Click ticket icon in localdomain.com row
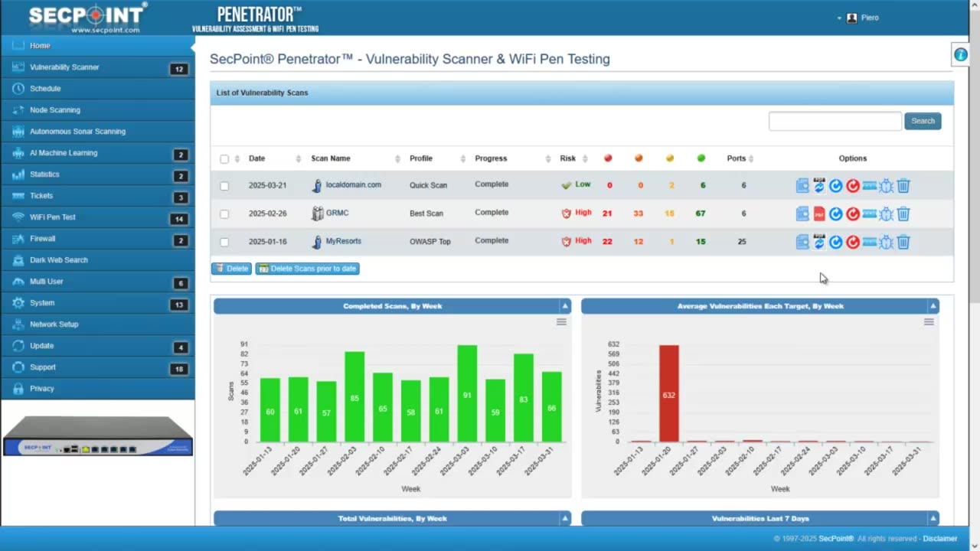Viewport: 980px width, 551px height. pos(870,186)
